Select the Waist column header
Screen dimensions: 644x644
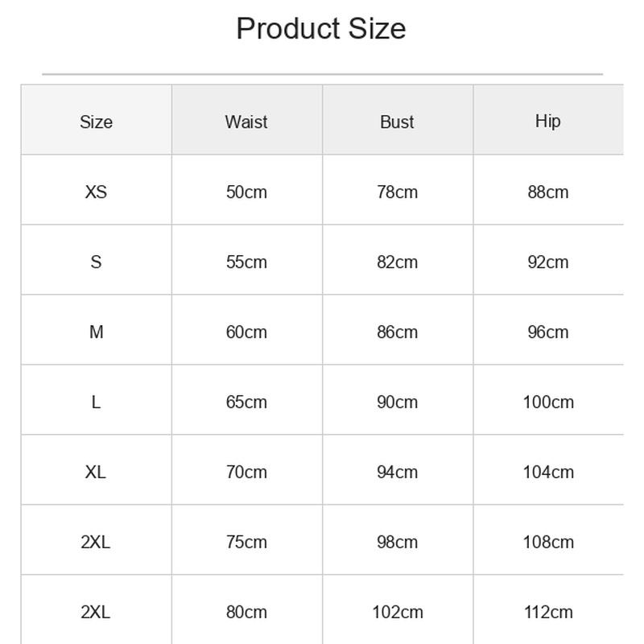point(246,122)
